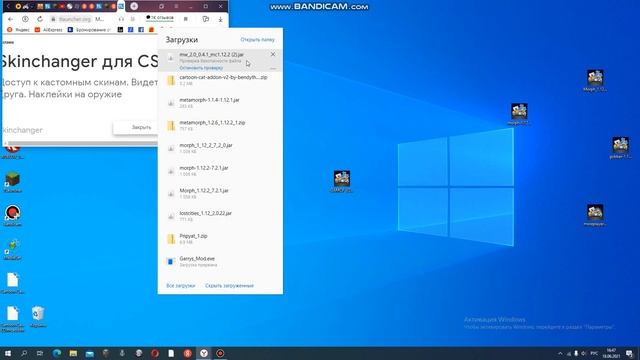Open morph_1_12_2_7_2_0.jar download entry
Screen dimensions: 640x360
pos(220,148)
